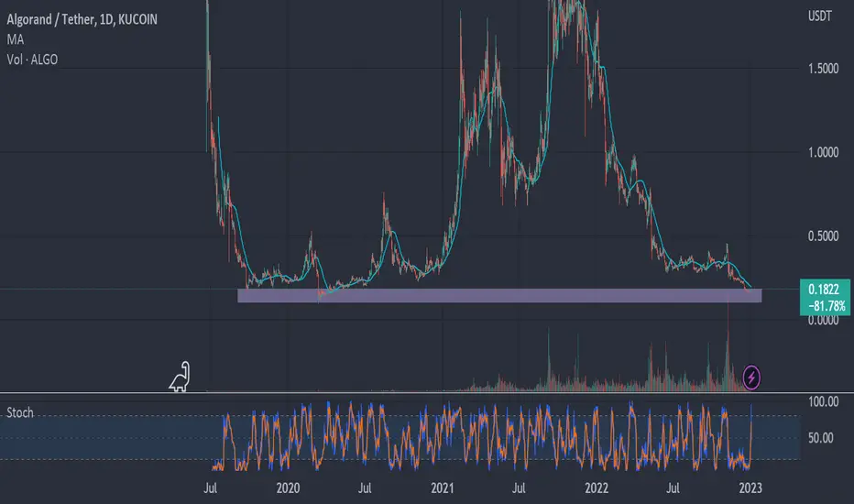This screenshot has height=504, width=854.
Task: Click the 100.00 stochastic axis label
Action: tap(823, 402)
